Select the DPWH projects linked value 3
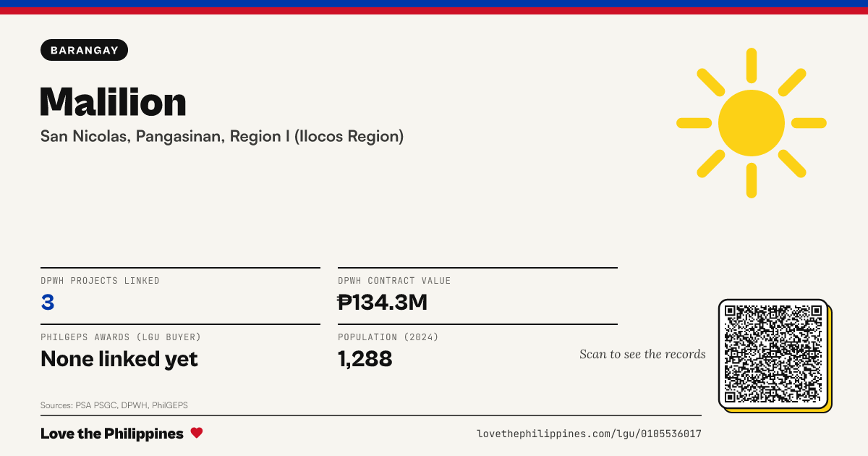Screen dimensions: 868x456 (48, 303)
